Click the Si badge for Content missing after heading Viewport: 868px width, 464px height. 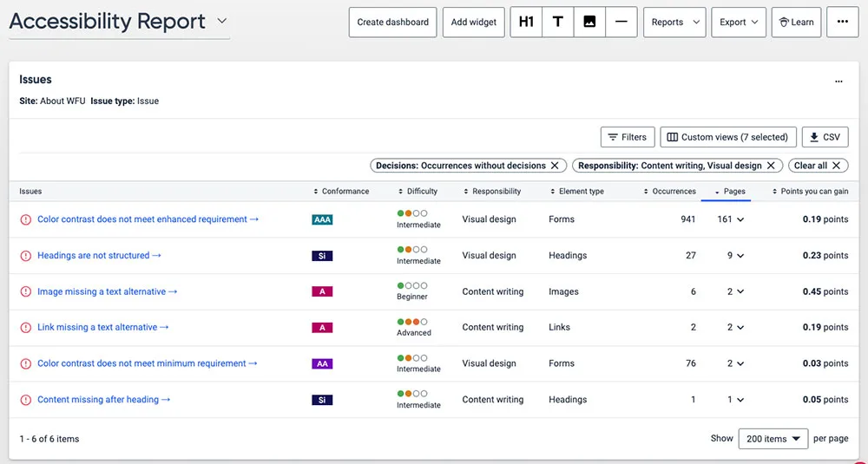coord(322,399)
